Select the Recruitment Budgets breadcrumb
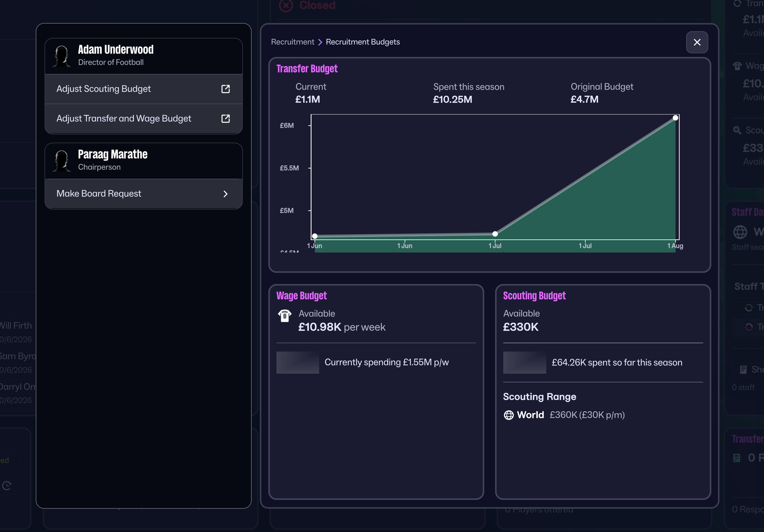Viewport: 764px width, 532px height. coord(362,42)
